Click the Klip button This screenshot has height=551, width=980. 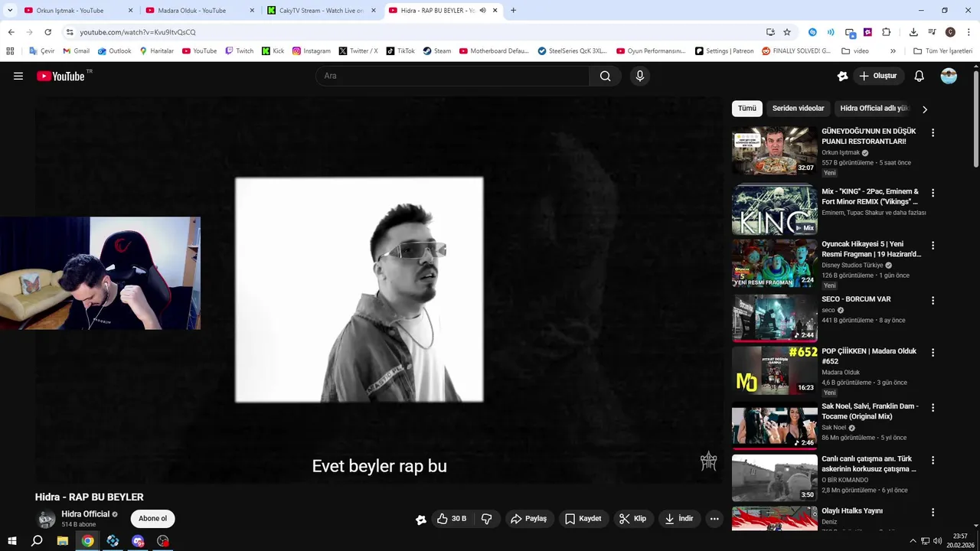pyautogui.click(x=633, y=519)
